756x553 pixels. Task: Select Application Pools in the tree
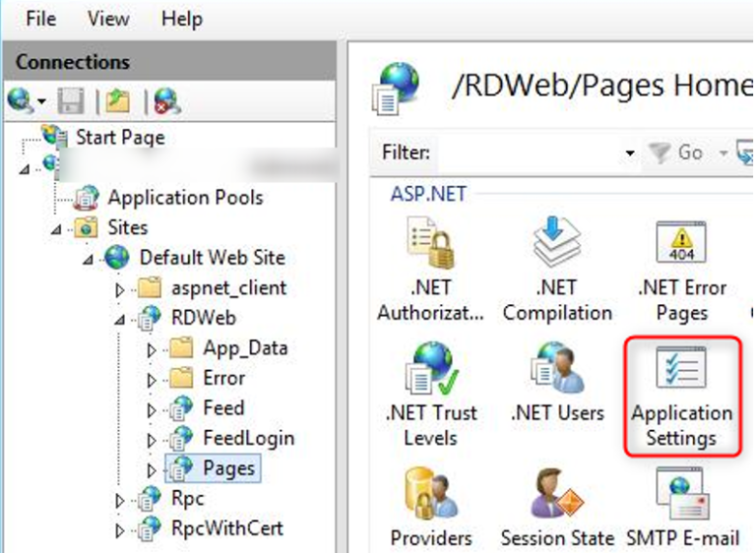tap(186, 198)
